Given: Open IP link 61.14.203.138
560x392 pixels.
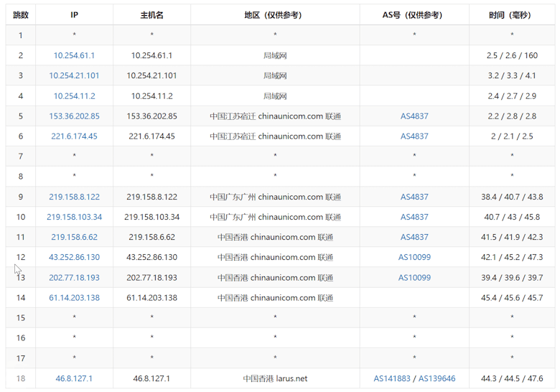Looking at the screenshot, I should click(74, 298).
